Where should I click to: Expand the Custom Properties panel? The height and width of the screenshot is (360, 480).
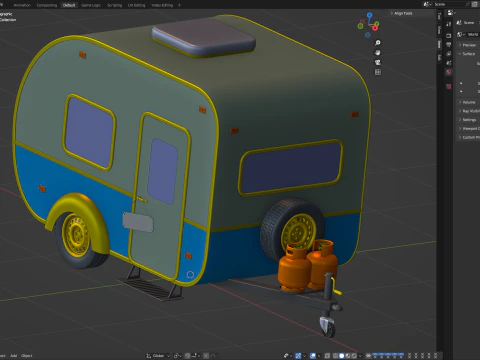click(x=468, y=137)
